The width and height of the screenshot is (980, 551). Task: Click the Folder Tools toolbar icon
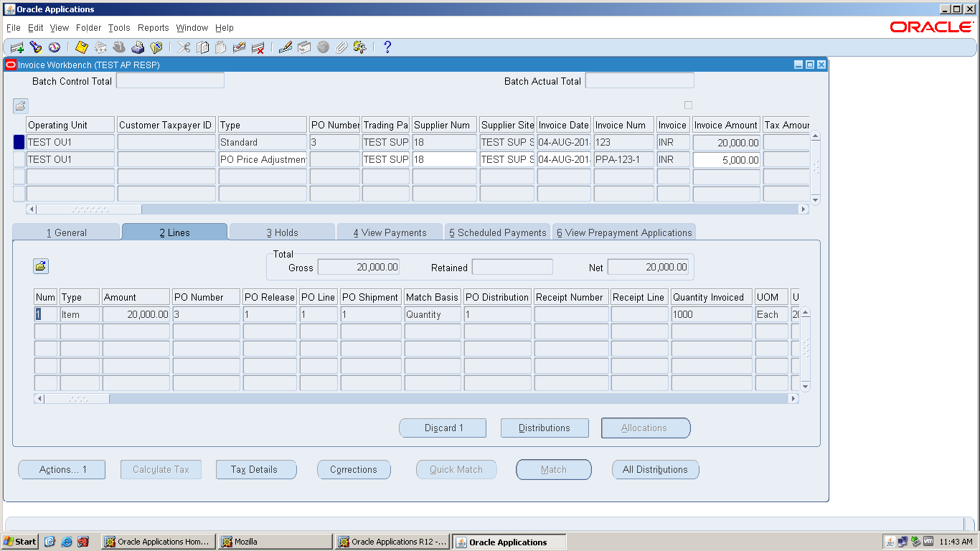360,47
